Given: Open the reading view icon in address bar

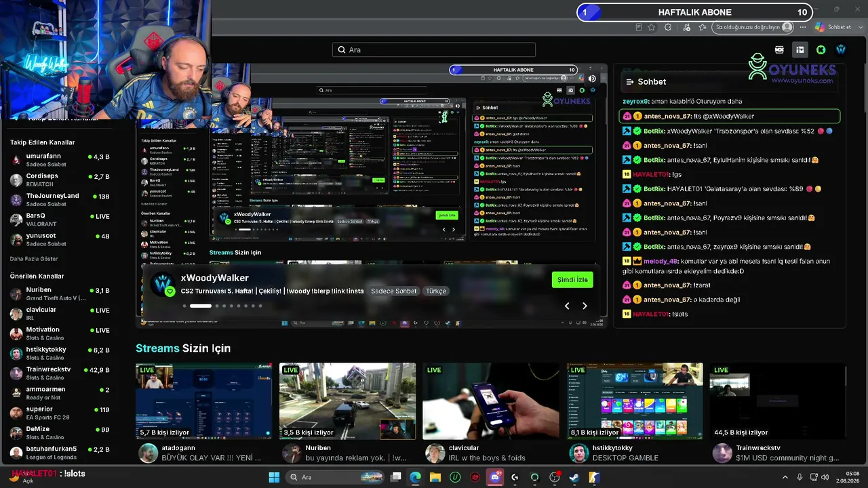Looking at the screenshot, I should point(638,27).
